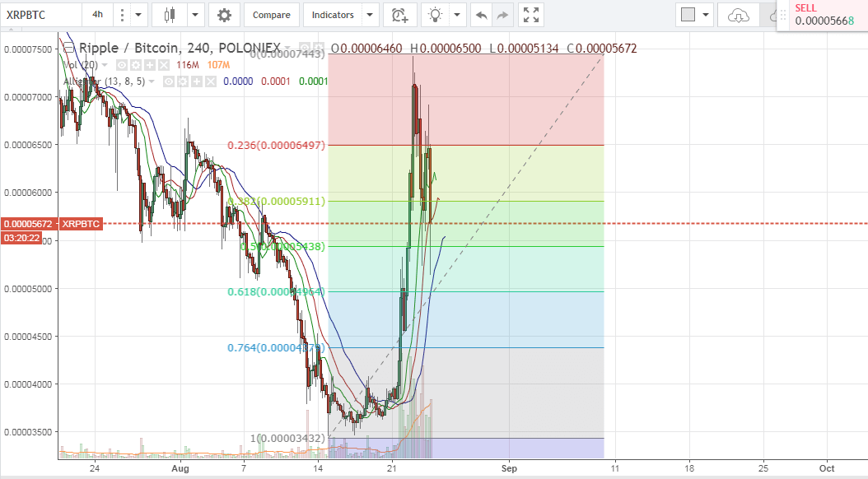
Task: Click the 107M volume MA value
Action: pyautogui.click(x=219, y=65)
